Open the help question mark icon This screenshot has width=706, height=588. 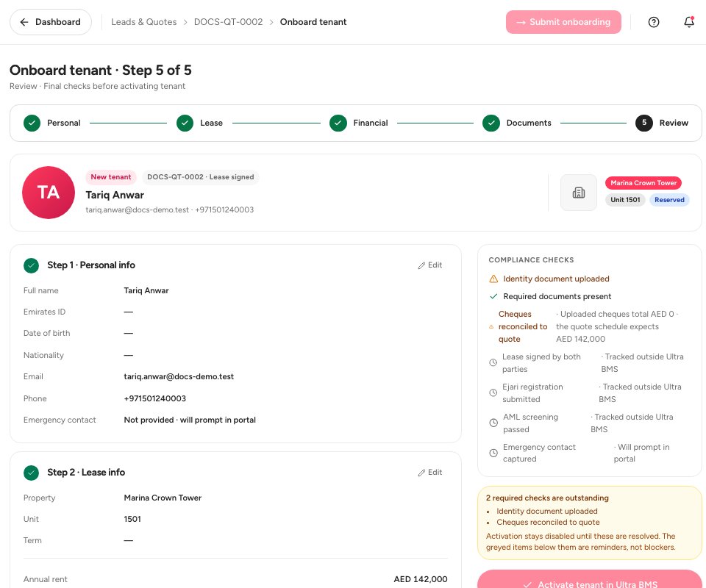click(653, 22)
